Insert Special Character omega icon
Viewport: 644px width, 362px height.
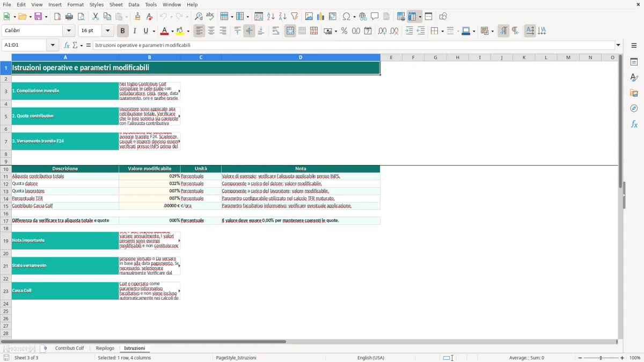pyautogui.click(x=347, y=17)
